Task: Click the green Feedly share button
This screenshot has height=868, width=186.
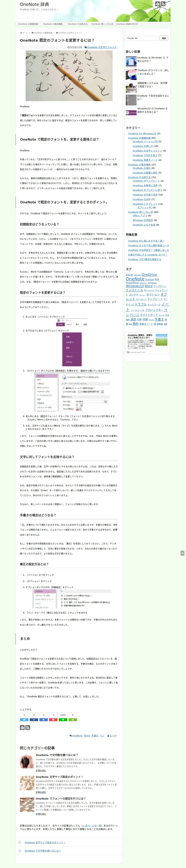Action: (x=73, y=720)
